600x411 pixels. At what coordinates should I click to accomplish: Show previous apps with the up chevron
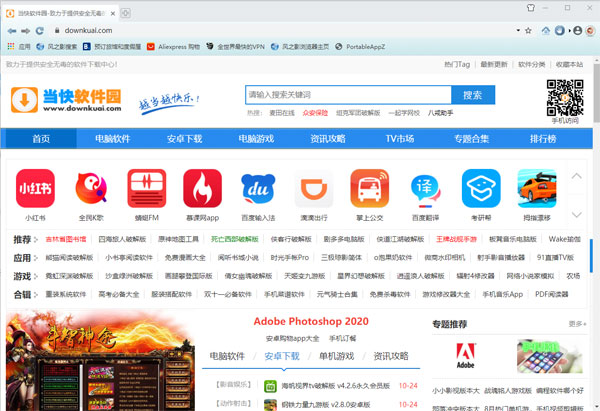point(576,176)
